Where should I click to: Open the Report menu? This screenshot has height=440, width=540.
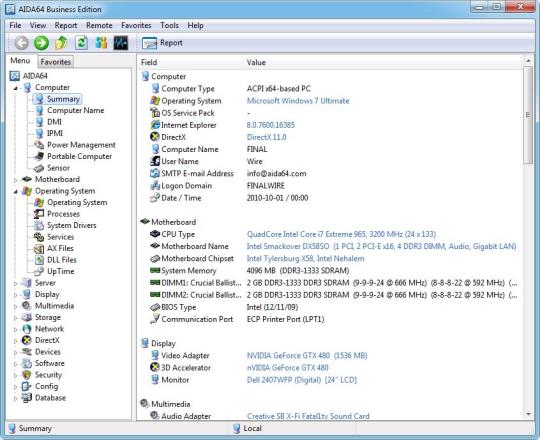click(x=66, y=25)
